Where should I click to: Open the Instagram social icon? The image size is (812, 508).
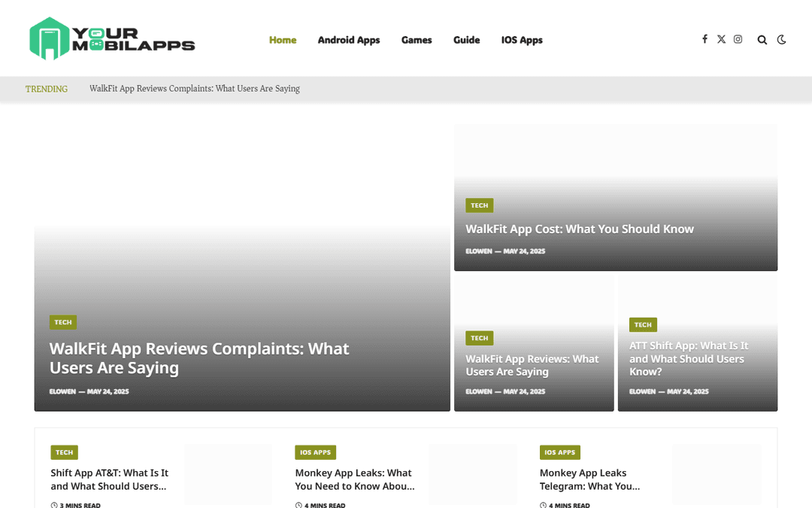click(738, 39)
